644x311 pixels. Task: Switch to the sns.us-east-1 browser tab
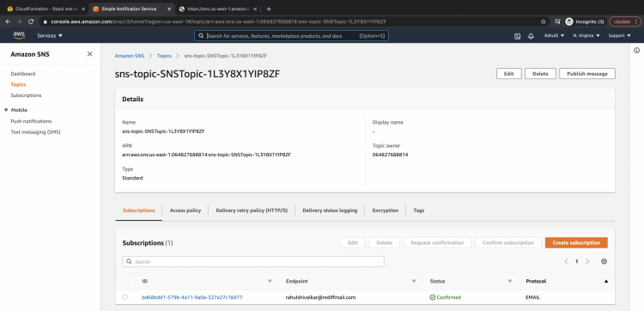(218, 9)
